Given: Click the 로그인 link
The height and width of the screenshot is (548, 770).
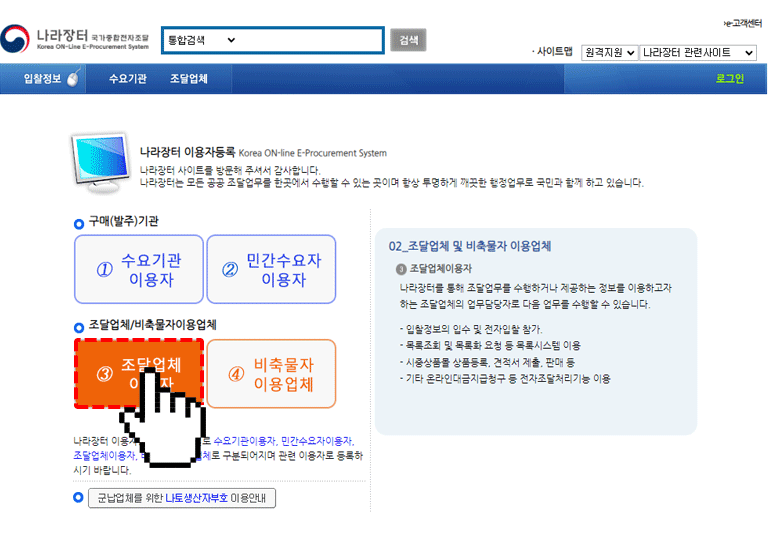Looking at the screenshot, I should click(x=730, y=79).
